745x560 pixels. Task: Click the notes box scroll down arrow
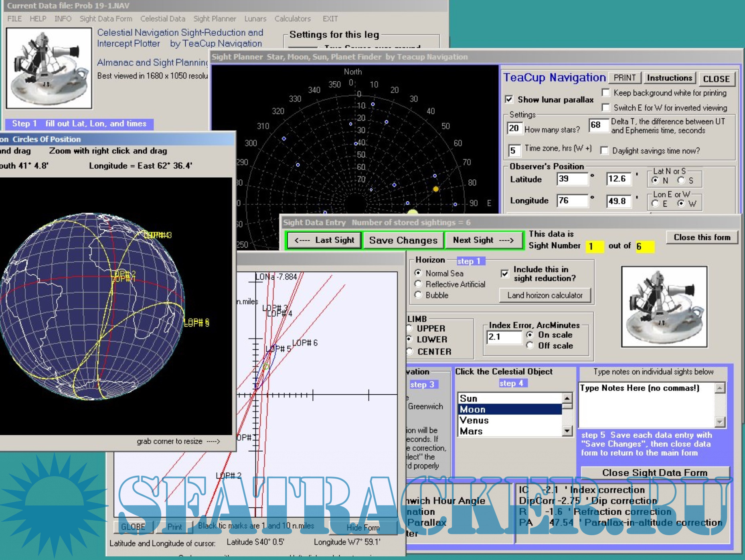pyautogui.click(x=720, y=422)
